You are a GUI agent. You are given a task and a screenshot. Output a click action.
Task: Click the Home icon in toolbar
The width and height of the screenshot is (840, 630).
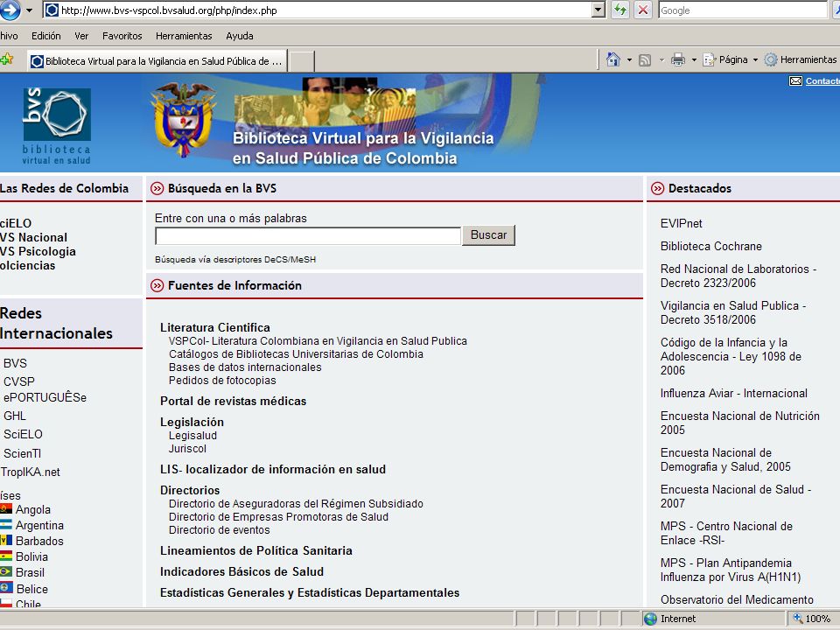click(612, 59)
